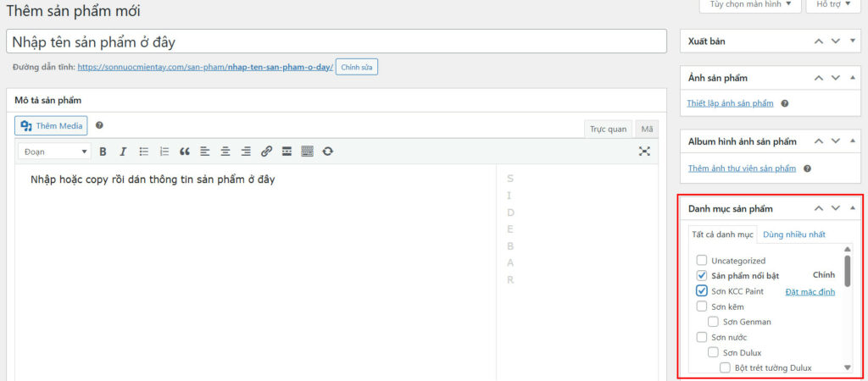The image size is (868, 381).
Task: Align text right
Action: [x=246, y=152]
